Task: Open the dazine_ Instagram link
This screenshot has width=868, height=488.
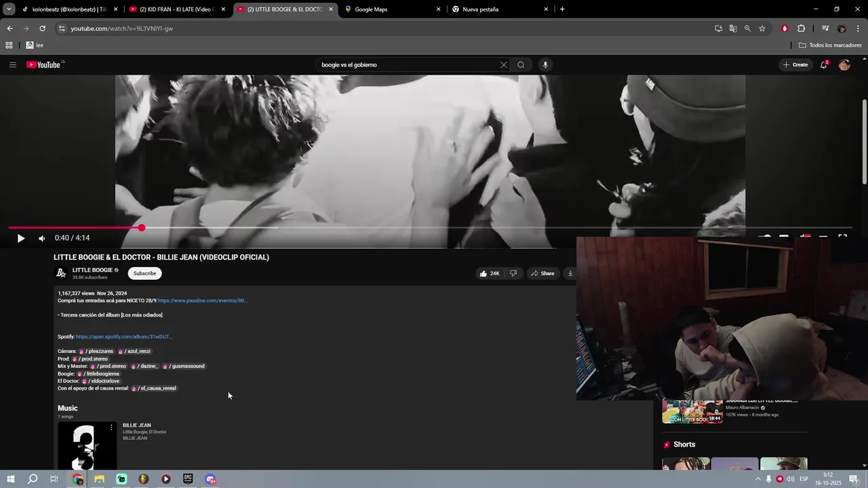Action: tap(144, 366)
